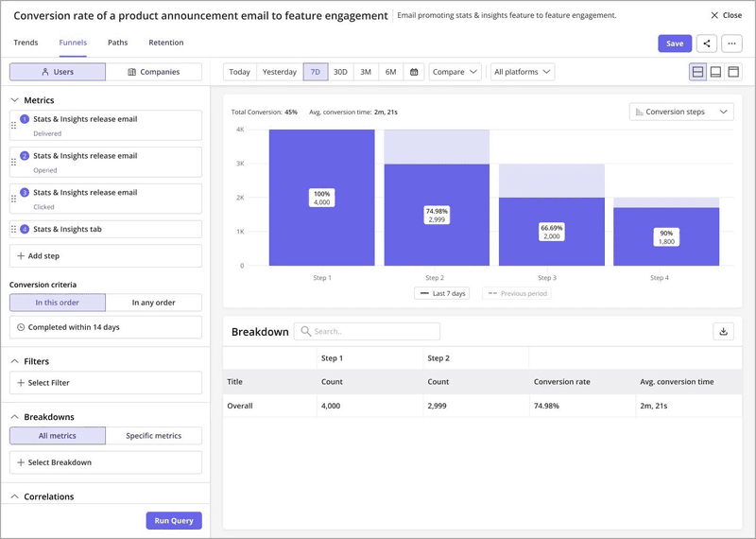
Task: Switch to split chart and table layout
Action: [x=697, y=72]
